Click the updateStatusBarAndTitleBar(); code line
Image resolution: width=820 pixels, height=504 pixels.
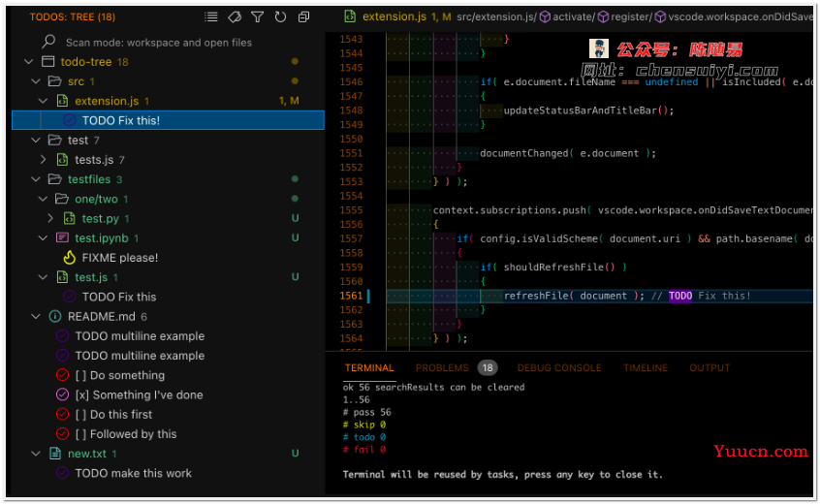(588, 110)
